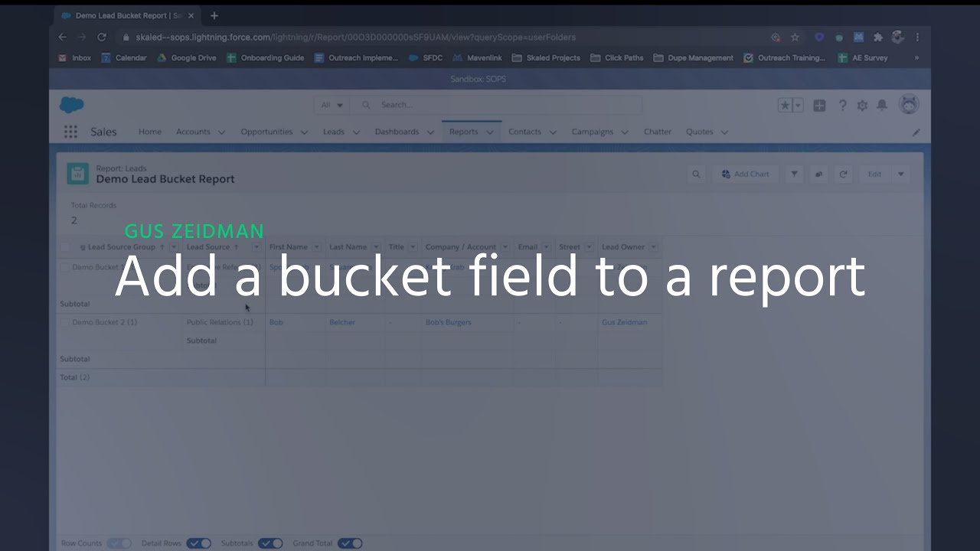Expand the Accounts tab chevron
This screenshot has height=551, width=980.
[221, 132]
